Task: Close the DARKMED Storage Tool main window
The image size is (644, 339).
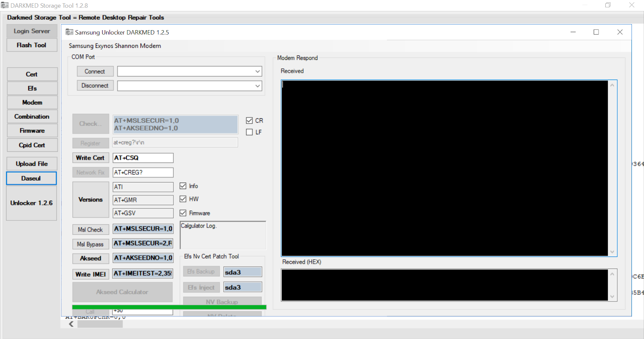Action: pyautogui.click(x=632, y=5)
